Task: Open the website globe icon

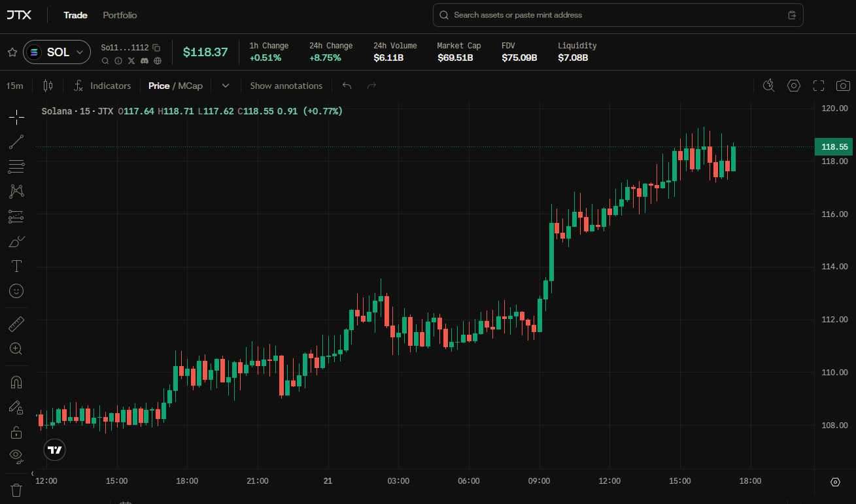Action: click(158, 61)
